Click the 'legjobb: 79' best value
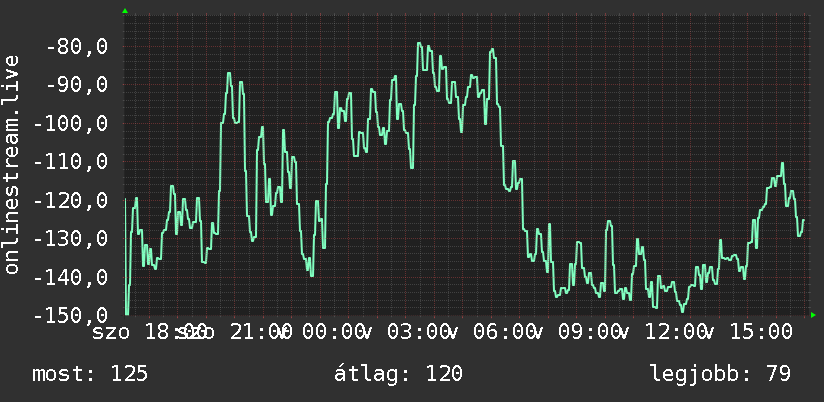The image size is (824, 402). pyautogui.click(x=720, y=374)
